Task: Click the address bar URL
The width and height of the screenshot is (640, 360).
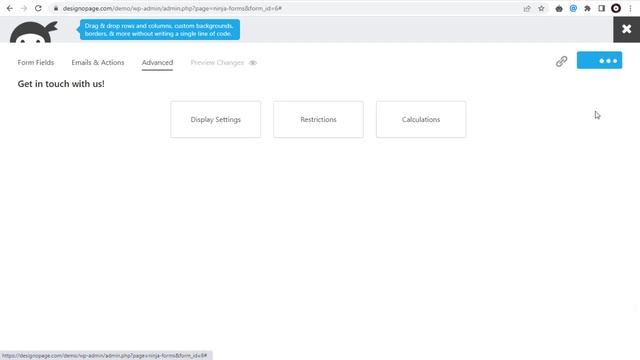Action: 172,8
